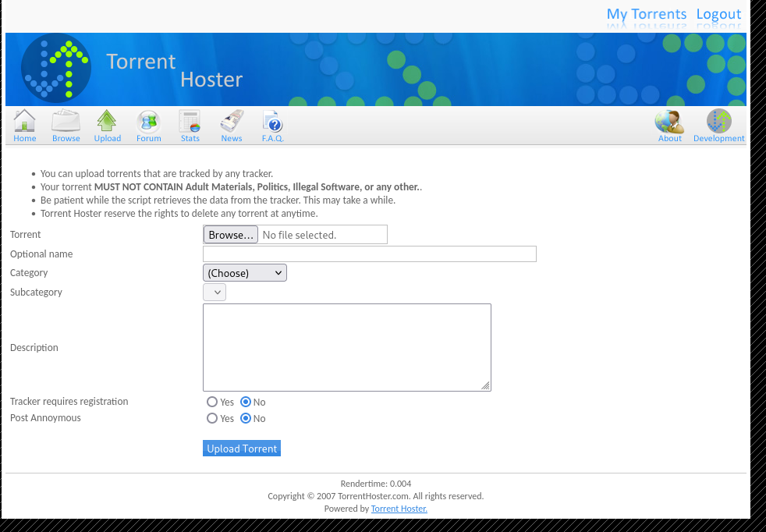Click the Browse… file button
The height and width of the screenshot is (532, 766).
pos(231,235)
